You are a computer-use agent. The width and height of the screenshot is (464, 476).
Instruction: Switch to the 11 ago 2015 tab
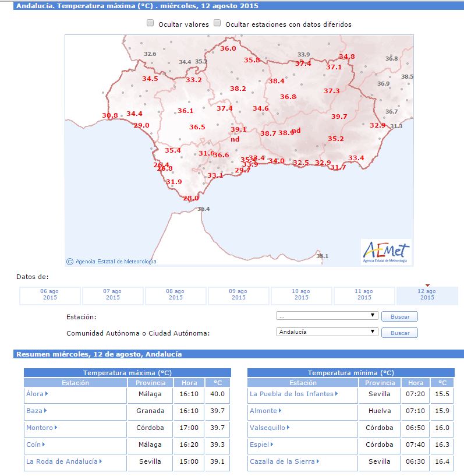pyautogui.click(x=364, y=295)
